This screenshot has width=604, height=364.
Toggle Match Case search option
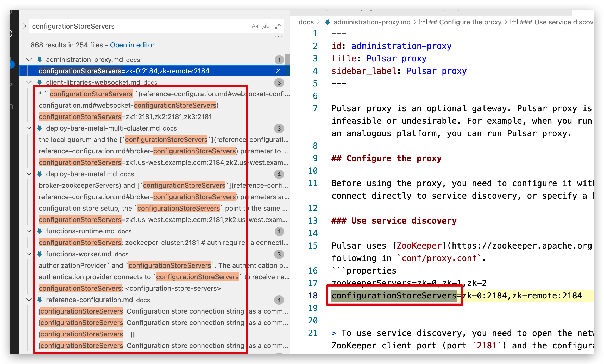(255, 26)
